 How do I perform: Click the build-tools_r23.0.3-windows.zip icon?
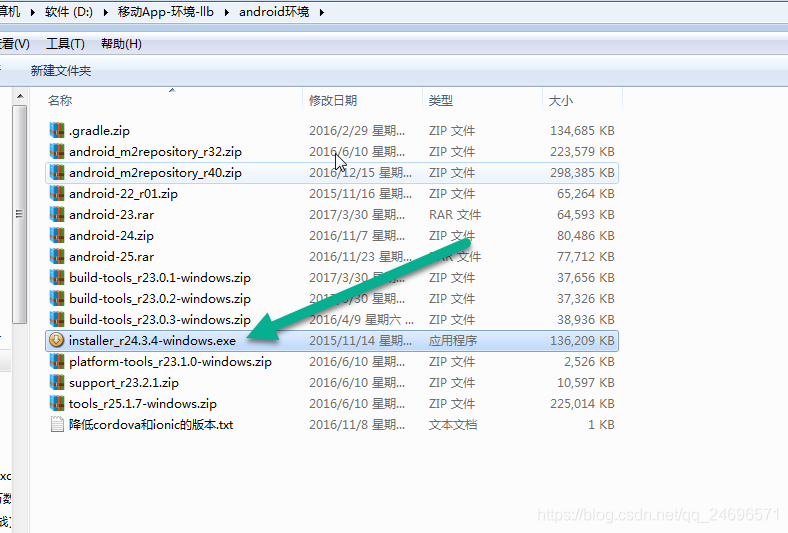pos(57,320)
